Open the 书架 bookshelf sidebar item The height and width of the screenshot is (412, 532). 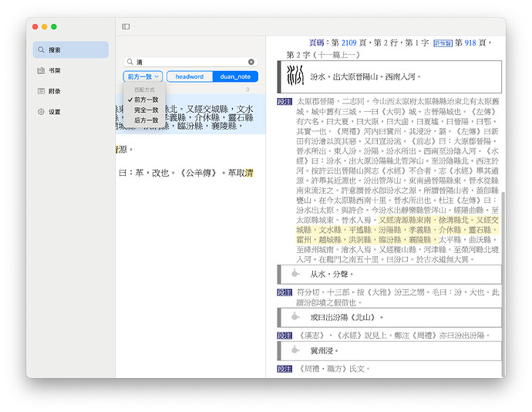pyautogui.click(x=71, y=71)
